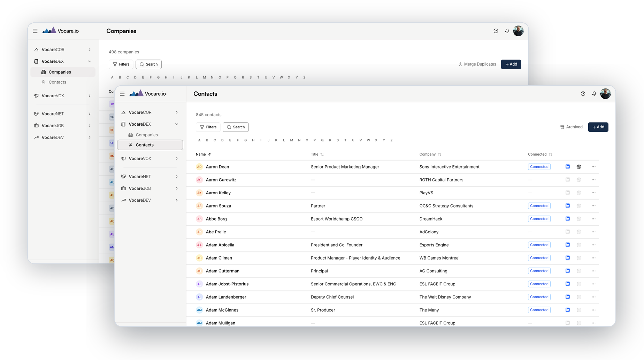
Task: Sort contacts by Title column
Action: 317,154
